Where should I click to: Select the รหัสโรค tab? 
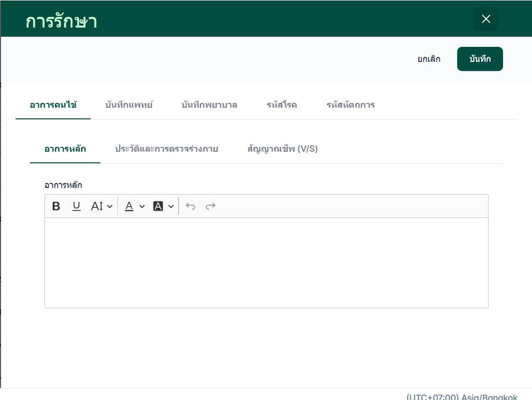282,105
